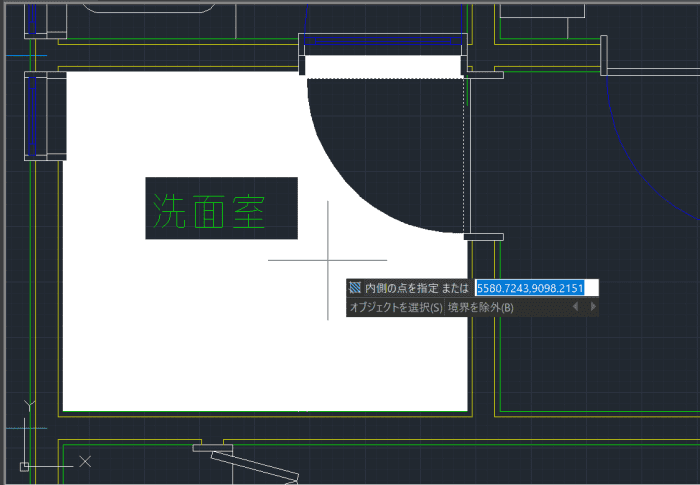Select the 洗面室 room text label

pyautogui.click(x=209, y=211)
